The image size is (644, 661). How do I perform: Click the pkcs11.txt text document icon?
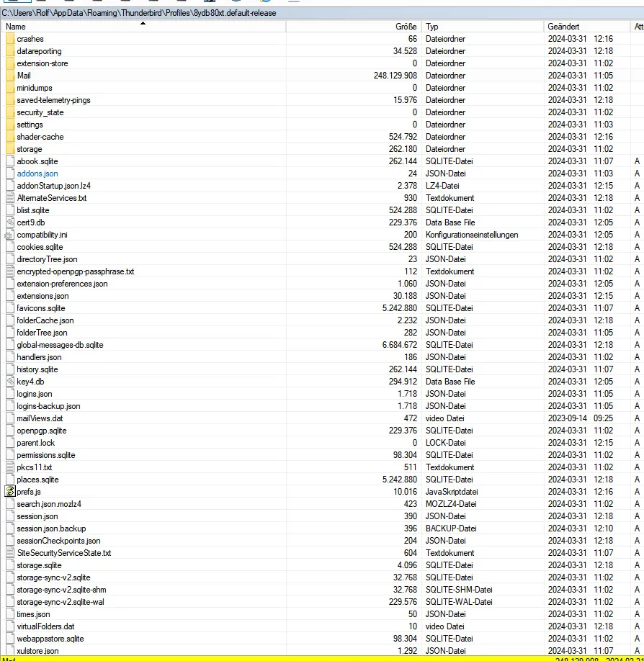pyautogui.click(x=10, y=467)
